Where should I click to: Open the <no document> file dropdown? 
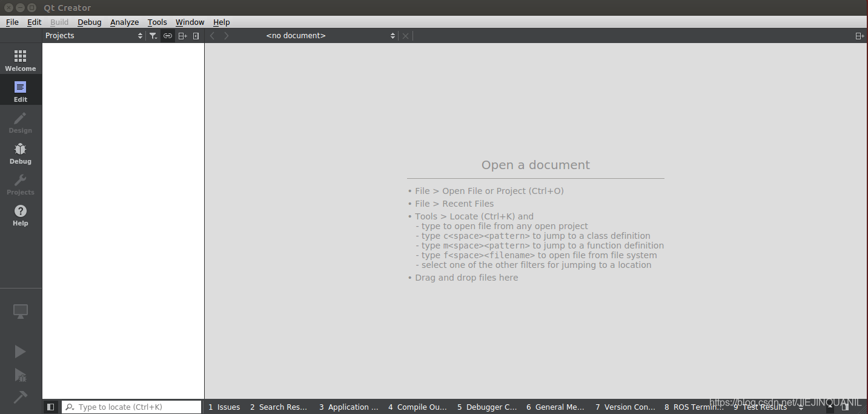coord(331,36)
